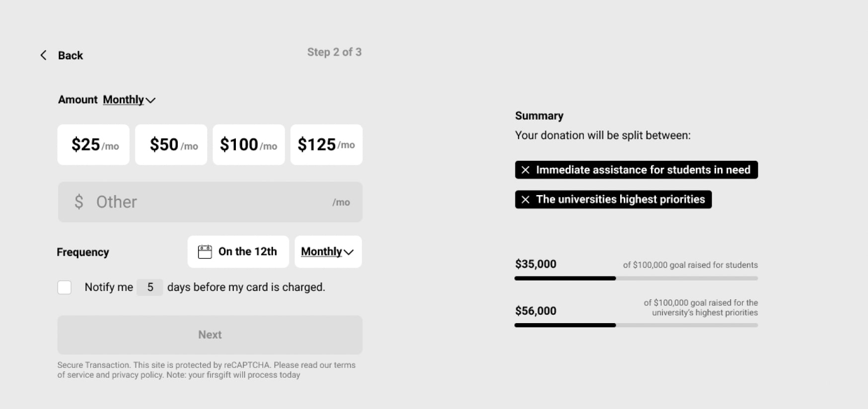Click the Other custom amount field
This screenshot has width=868, height=409.
(210, 202)
